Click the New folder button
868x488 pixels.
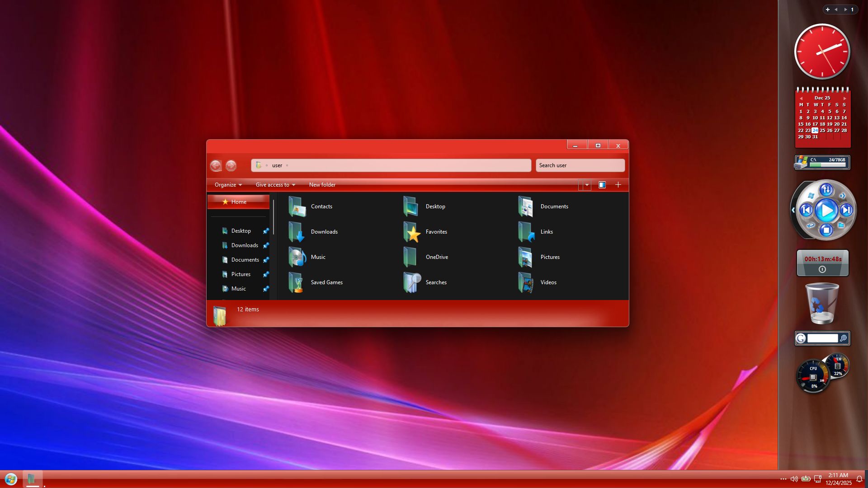(322, 185)
